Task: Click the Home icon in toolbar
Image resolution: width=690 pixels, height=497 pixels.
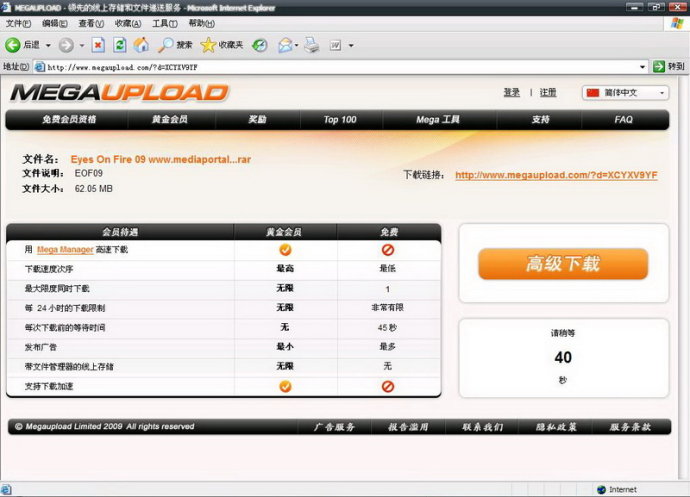Action: 141,45
